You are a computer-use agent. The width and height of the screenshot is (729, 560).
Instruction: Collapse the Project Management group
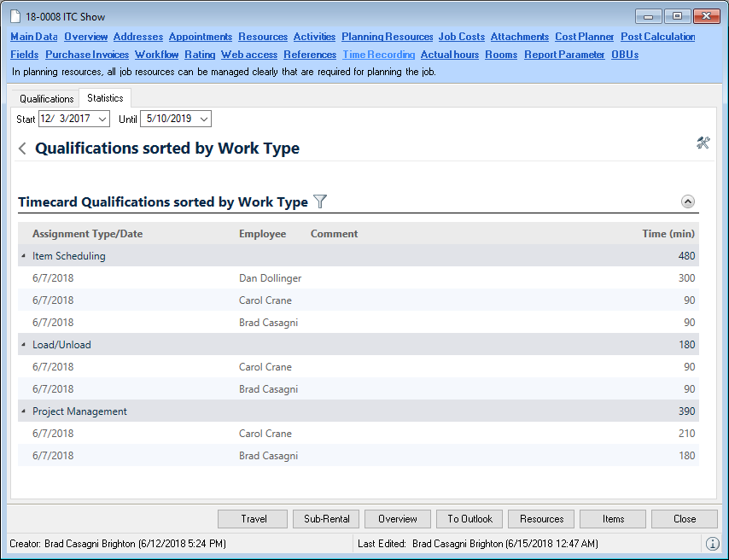(23, 411)
